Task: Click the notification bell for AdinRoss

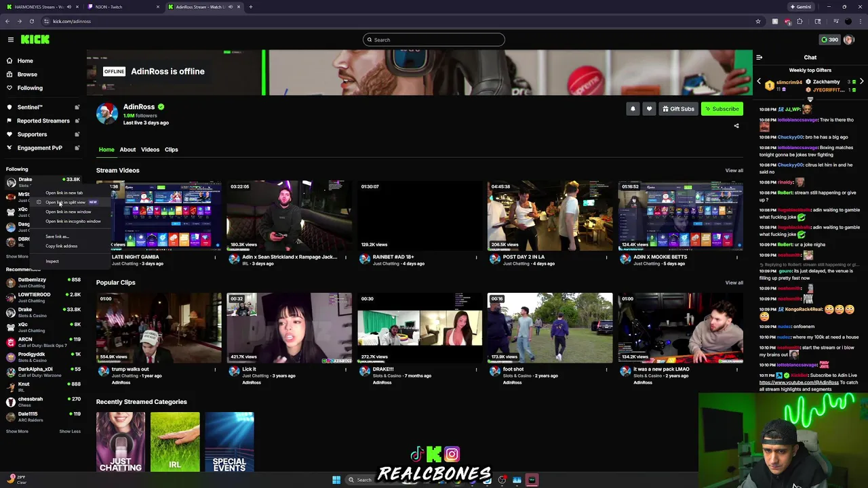Action: 633,108
